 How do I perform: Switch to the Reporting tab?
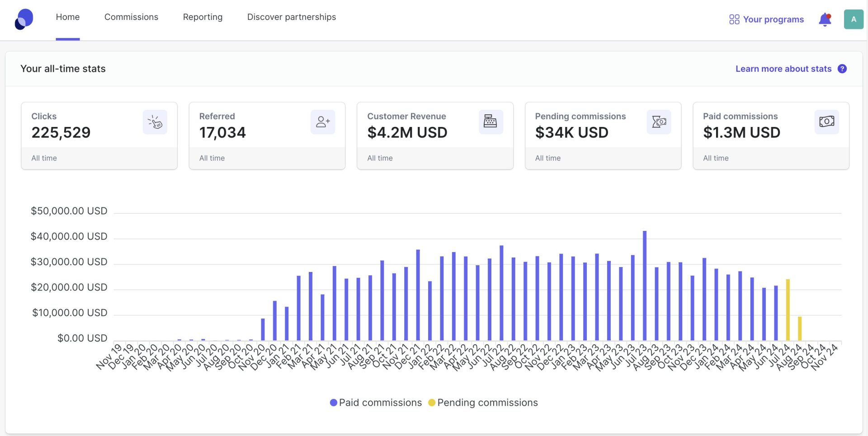click(203, 17)
